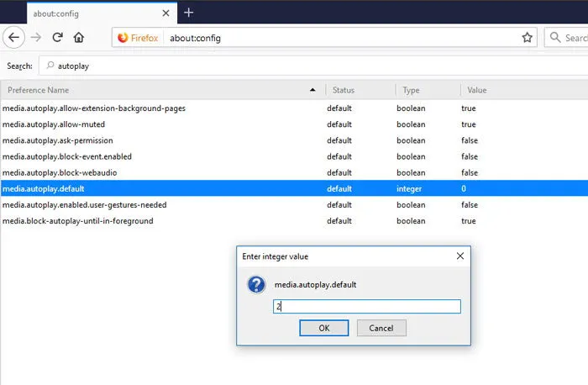Click the integer type cell of media.autoplay.default
The width and height of the screenshot is (588, 385).
tap(409, 189)
